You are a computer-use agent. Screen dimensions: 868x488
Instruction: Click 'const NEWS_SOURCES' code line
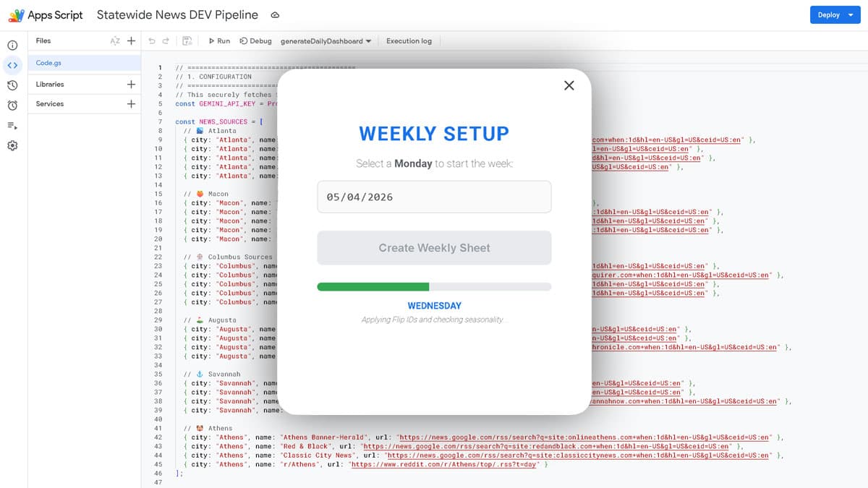pos(219,121)
